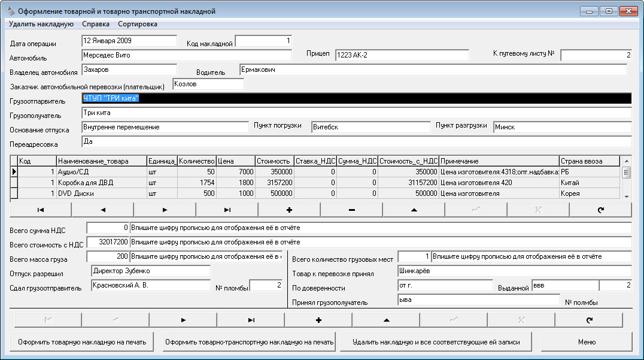This screenshot has width=644, height=360.
Task: Refresh goods table with upper refresh icon
Action: click(x=600, y=210)
